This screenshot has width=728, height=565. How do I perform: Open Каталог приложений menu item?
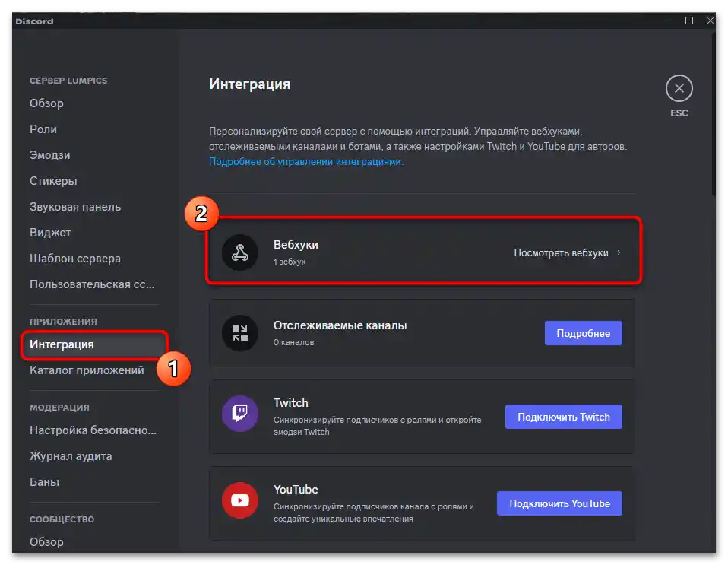pos(87,370)
